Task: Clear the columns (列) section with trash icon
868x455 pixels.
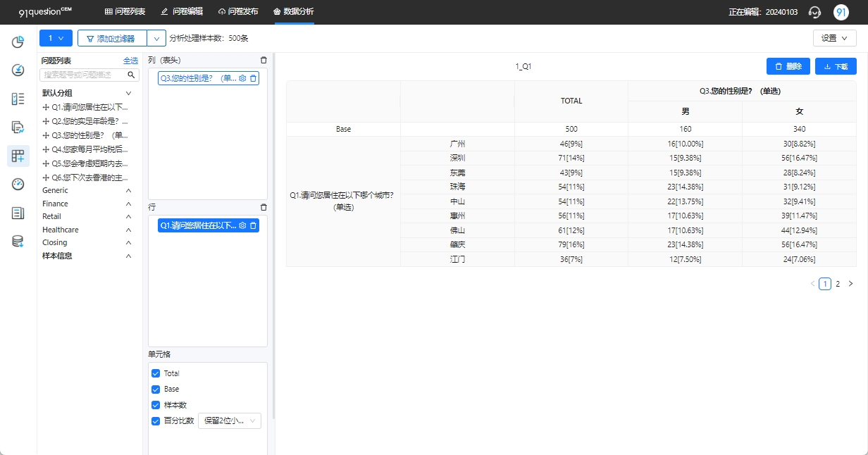Action: [263, 61]
